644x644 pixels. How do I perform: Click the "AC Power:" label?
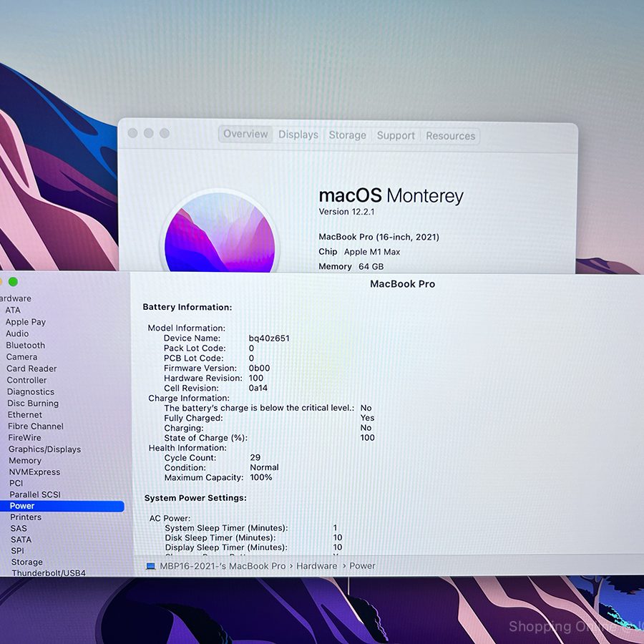170,518
